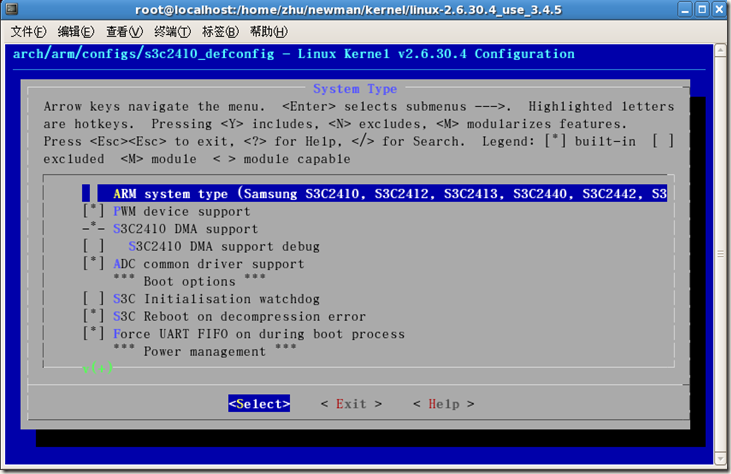Click the "*** Power management ***" heading

pyautogui.click(x=205, y=351)
